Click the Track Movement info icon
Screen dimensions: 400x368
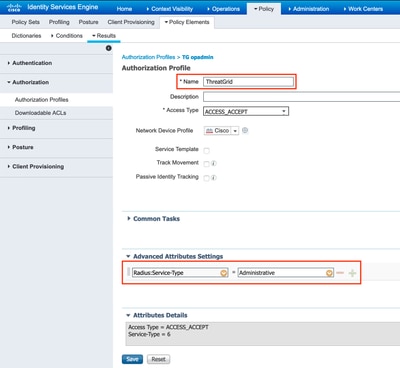pos(214,163)
